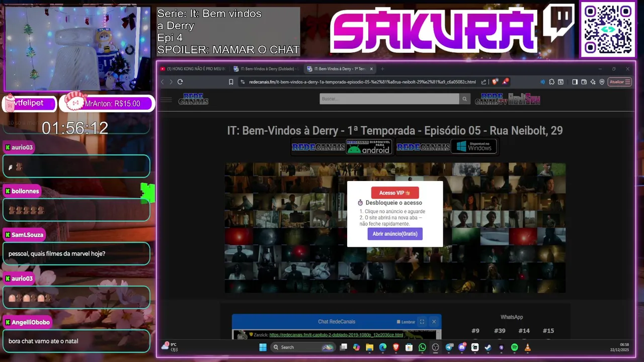
Task: Toggle the browser sidebar panel icon
Action: pyautogui.click(x=575, y=82)
